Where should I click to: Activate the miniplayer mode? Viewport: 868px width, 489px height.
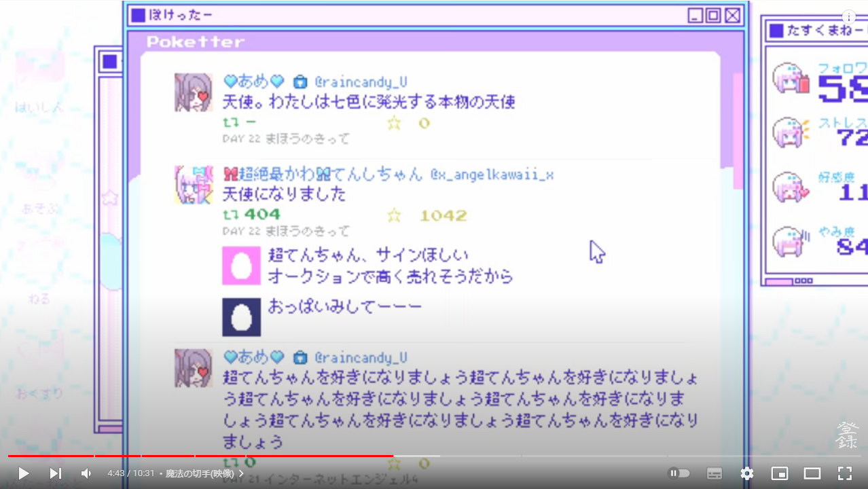tap(780, 473)
